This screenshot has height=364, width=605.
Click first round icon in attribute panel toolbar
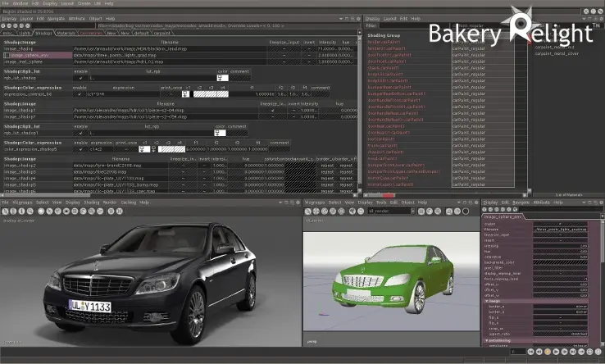point(485,210)
